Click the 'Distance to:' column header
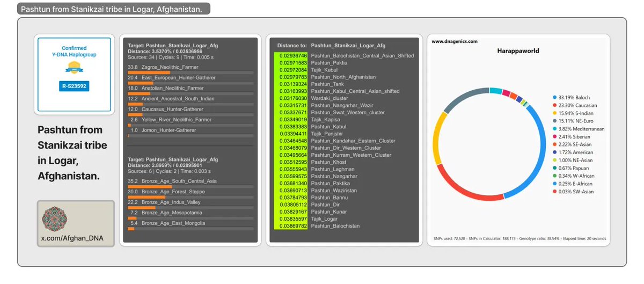The image size is (644, 284). click(x=292, y=46)
